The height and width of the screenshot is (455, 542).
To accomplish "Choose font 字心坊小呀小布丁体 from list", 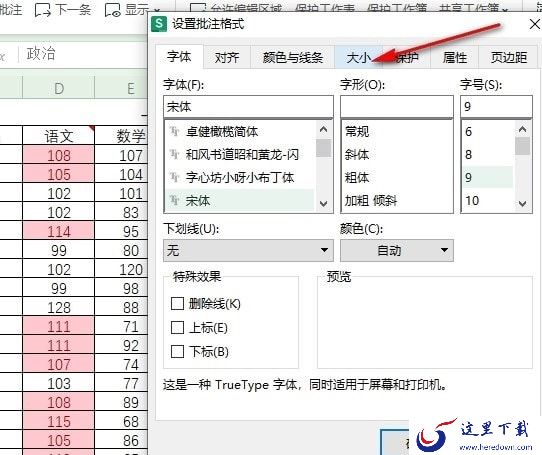I will point(239,177).
